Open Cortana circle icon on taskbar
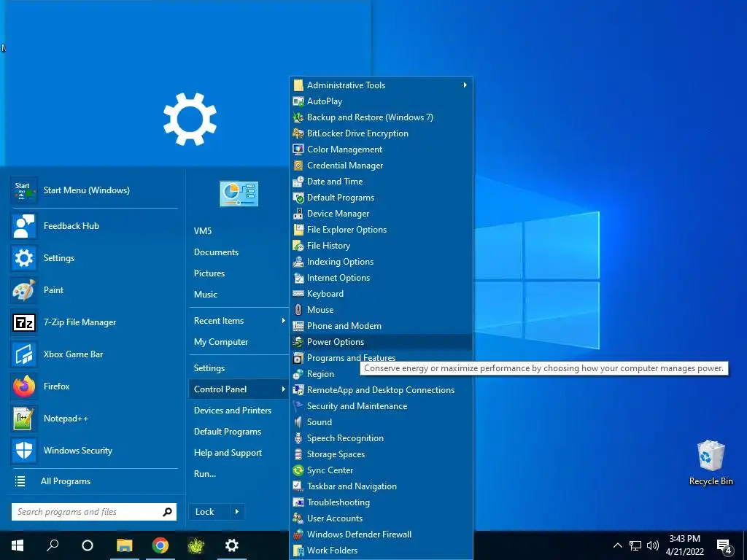Screen dimensions: 747x560 tap(88, 545)
